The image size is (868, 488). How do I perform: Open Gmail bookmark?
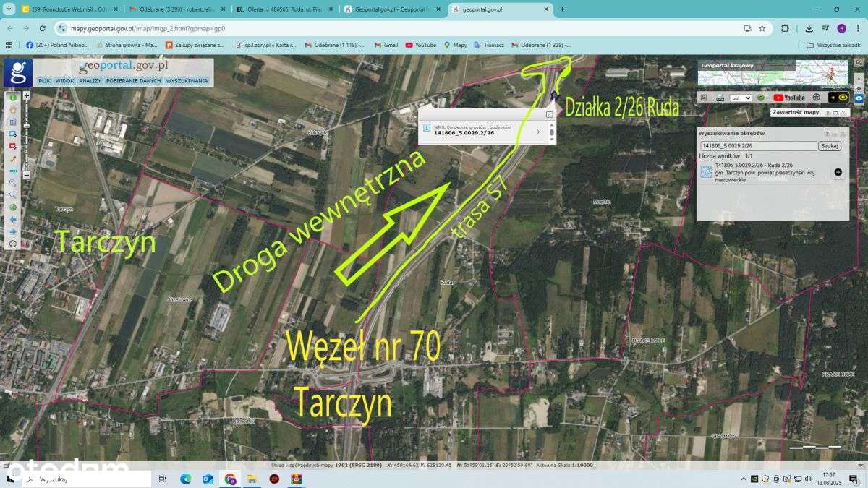[x=386, y=45]
